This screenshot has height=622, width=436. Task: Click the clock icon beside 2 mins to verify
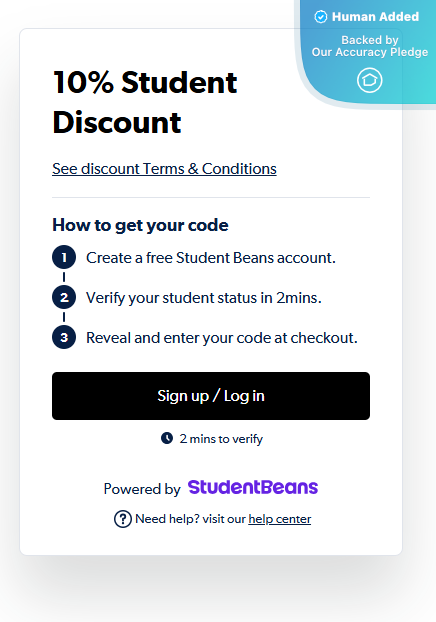167,438
